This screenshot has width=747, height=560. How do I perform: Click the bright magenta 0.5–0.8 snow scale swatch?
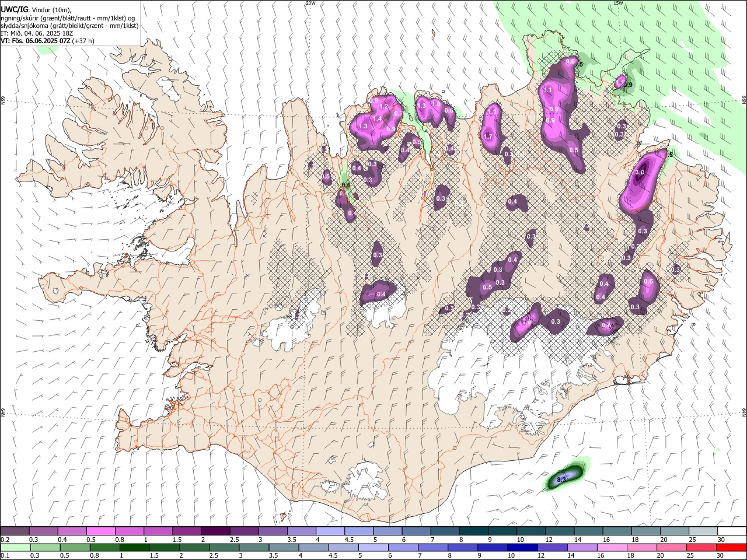point(100,531)
